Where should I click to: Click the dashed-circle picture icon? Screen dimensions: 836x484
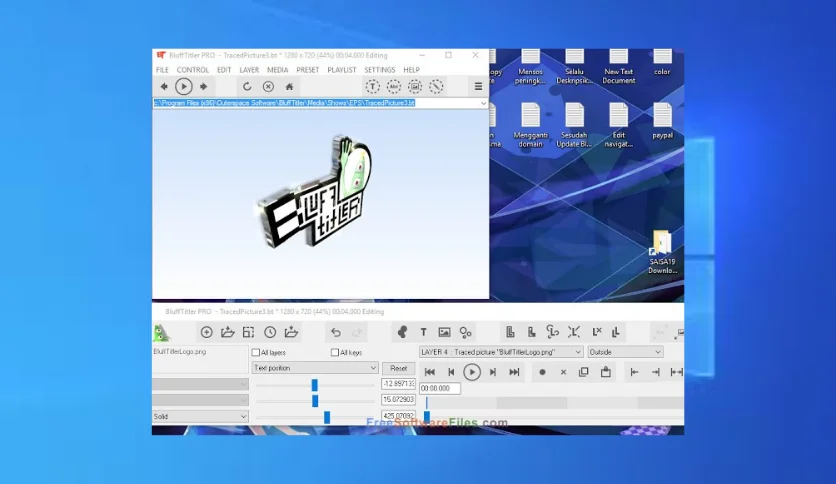point(415,86)
